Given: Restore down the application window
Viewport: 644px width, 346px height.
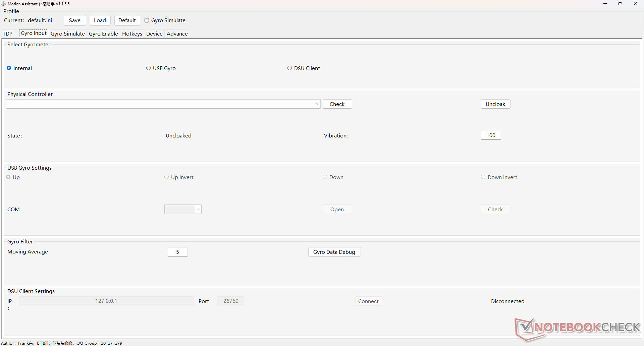Looking at the screenshot, I should pos(620,4).
